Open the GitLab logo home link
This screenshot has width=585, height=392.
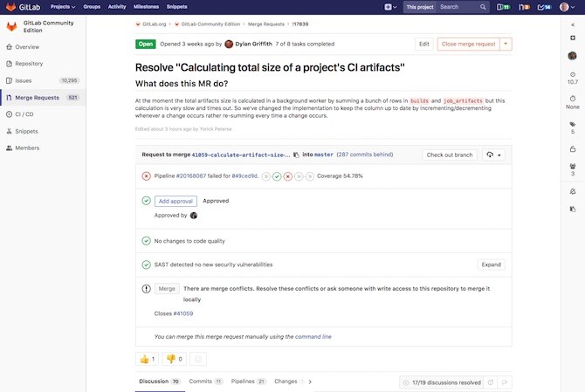(x=23, y=7)
